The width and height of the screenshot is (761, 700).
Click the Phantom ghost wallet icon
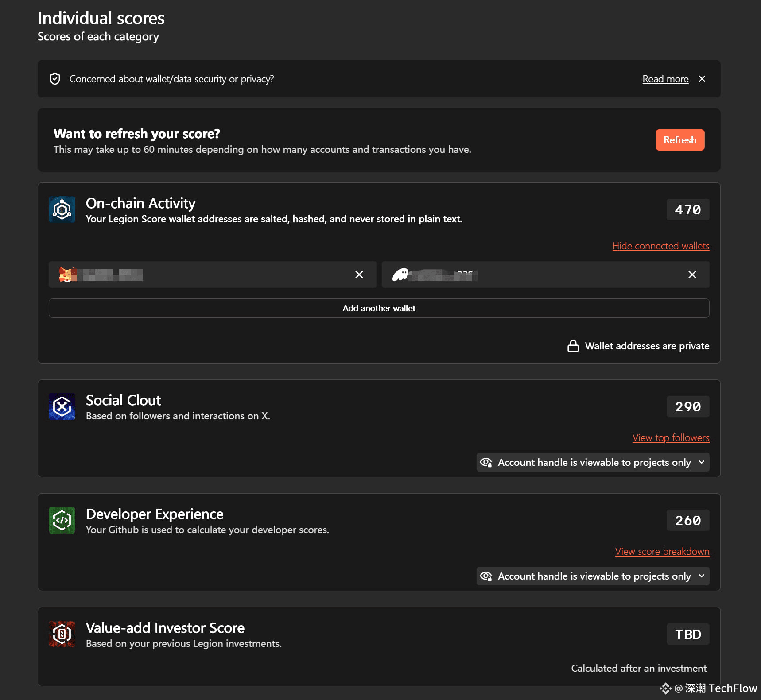pos(400,275)
